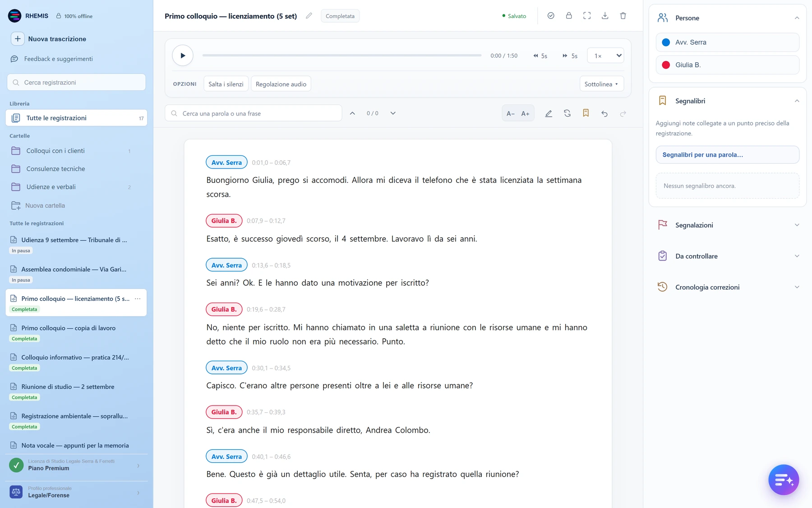Click the RHEMIS logo
Viewport: 812px width, 508px height.
15,16
